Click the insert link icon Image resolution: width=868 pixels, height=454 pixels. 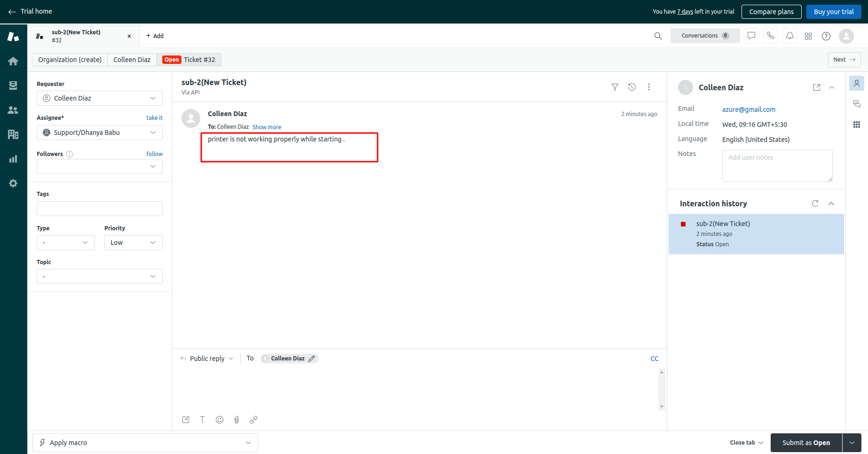[x=253, y=420]
